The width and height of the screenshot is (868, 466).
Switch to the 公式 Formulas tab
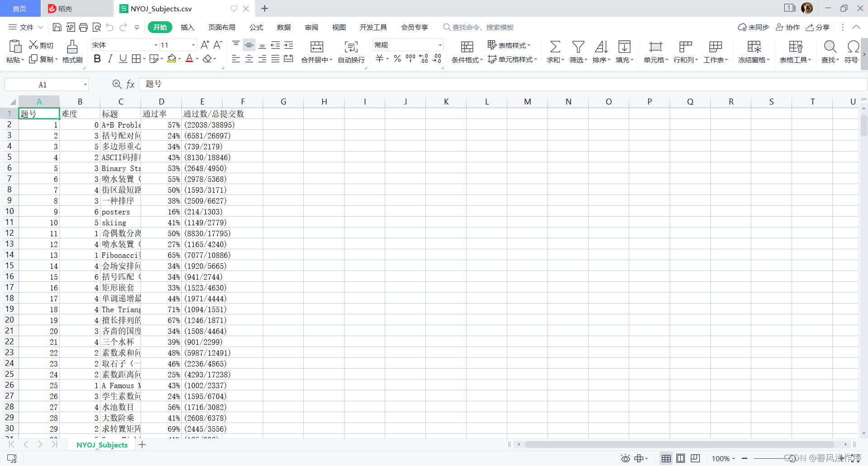[x=256, y=27]
